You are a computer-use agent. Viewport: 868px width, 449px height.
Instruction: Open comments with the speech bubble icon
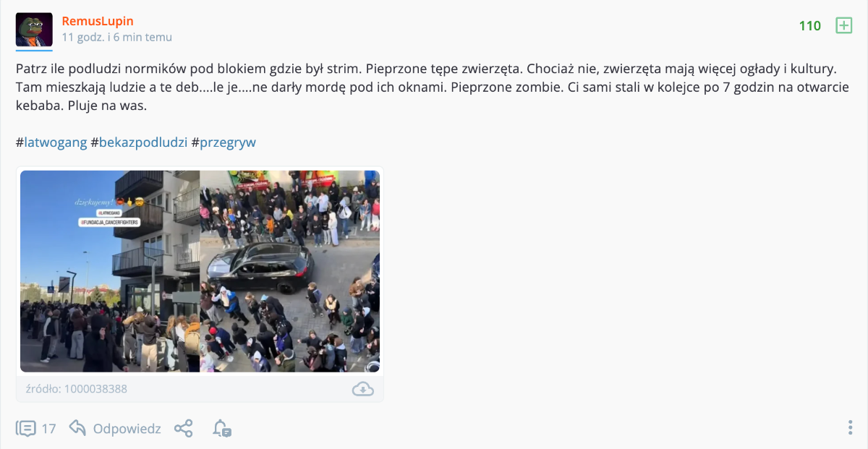[26, 428]
